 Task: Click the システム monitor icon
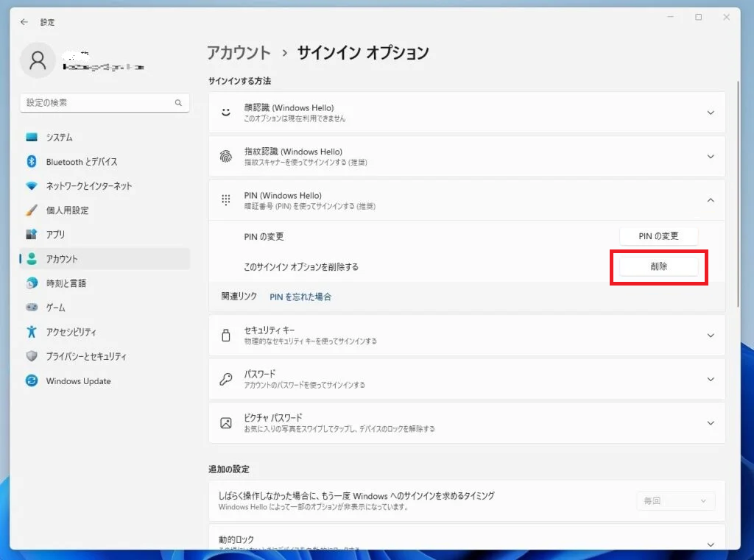[32, 138]
